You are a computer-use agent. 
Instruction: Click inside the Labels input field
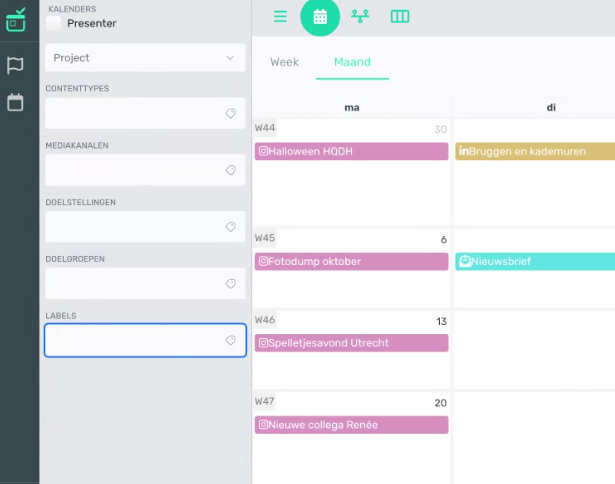tap(145, 340)
